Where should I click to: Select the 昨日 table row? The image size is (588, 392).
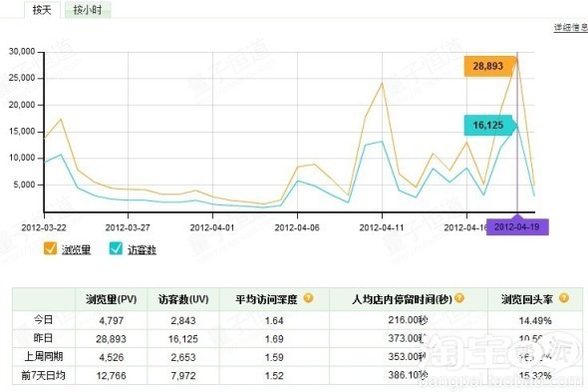[x=297, y=339]
